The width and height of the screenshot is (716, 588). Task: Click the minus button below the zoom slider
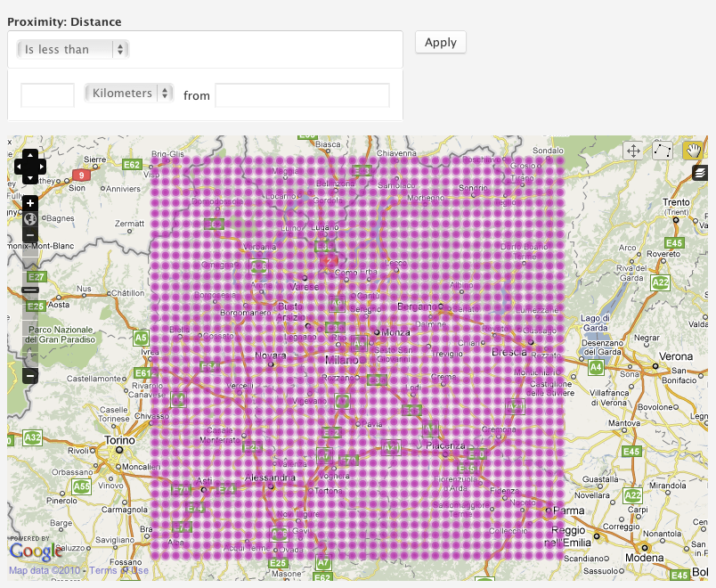(30, 376)
